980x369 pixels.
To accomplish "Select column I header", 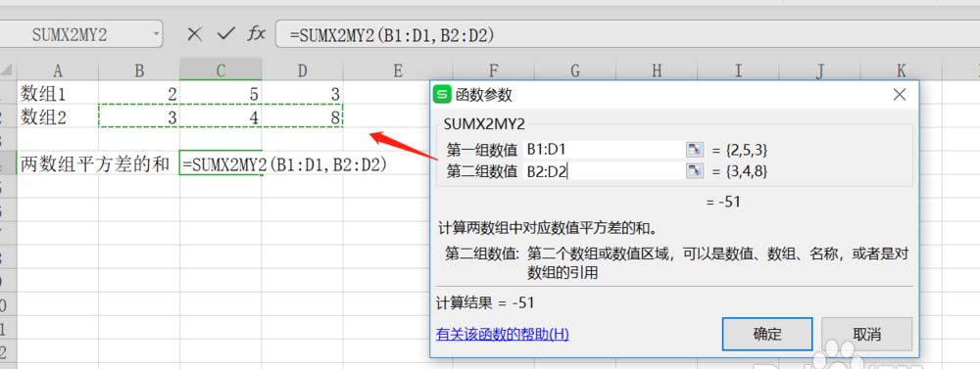I will [x=738, y=70].
